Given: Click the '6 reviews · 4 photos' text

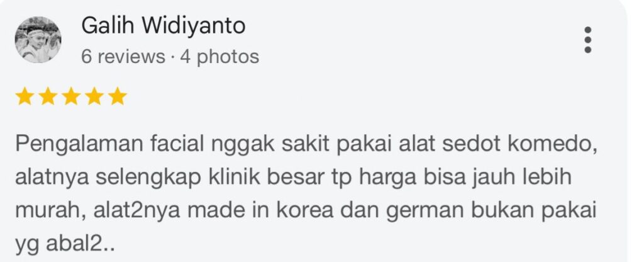Looking at the screenshot, I should pos(170,56).
